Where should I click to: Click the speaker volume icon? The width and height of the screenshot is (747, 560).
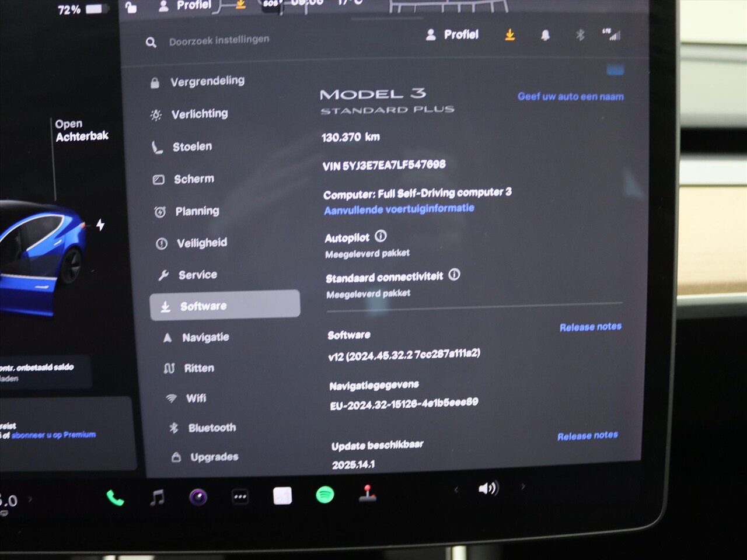488,488
